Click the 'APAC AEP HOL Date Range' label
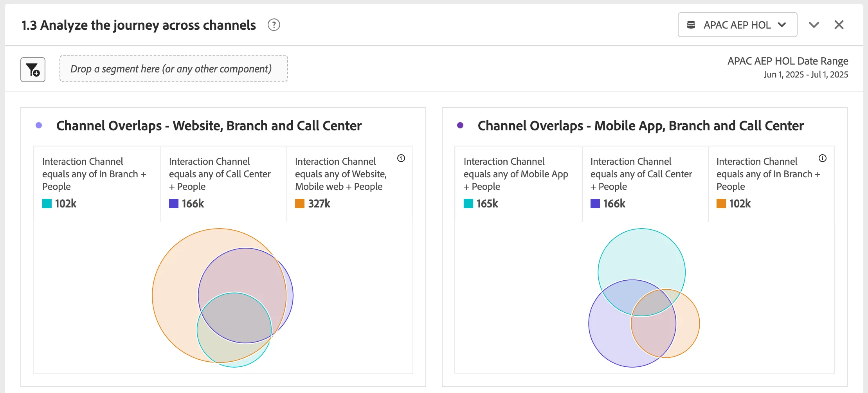Viewport: 868px width, 393px height. point(788,61)
